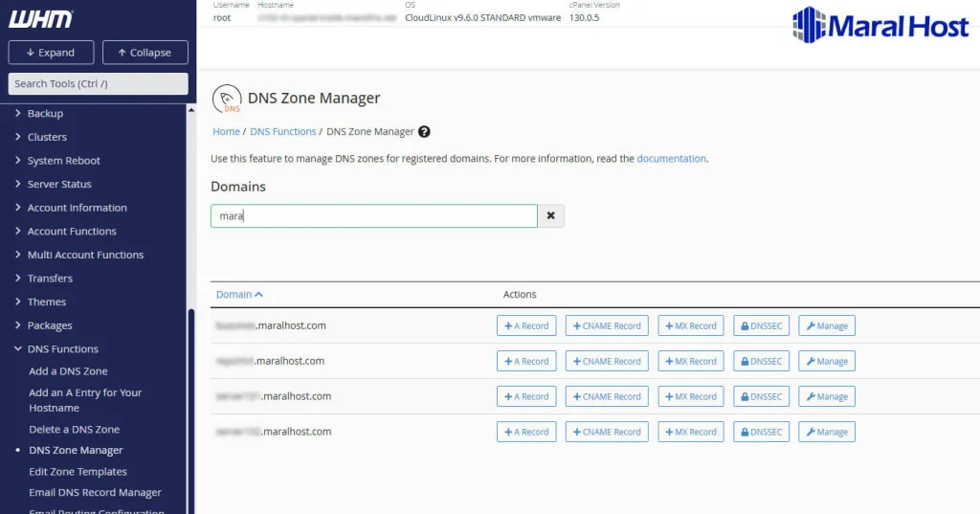
Task: Open Add an A Entry for Your Hostname
Action: pyautogui.click(x=85, y=400)
